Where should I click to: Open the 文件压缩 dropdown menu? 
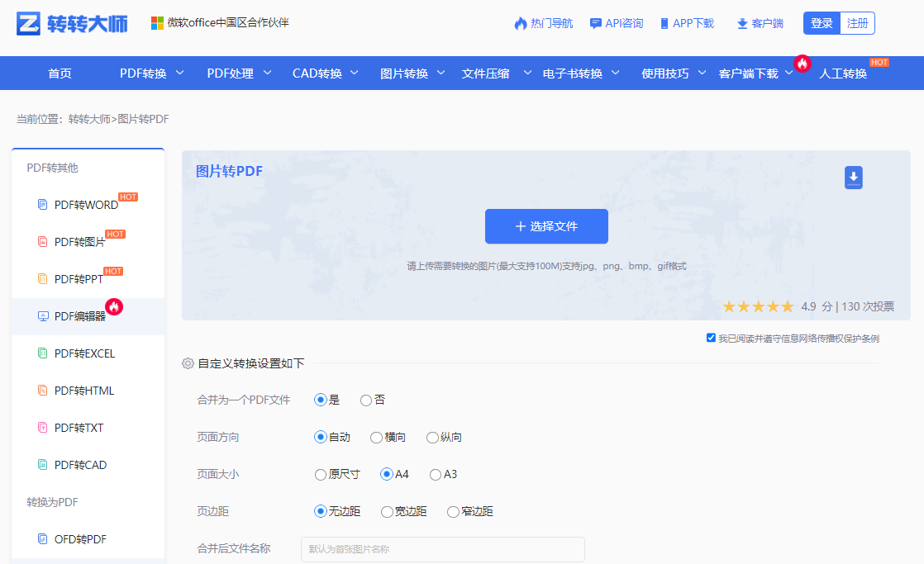click(x=487, y=73)
